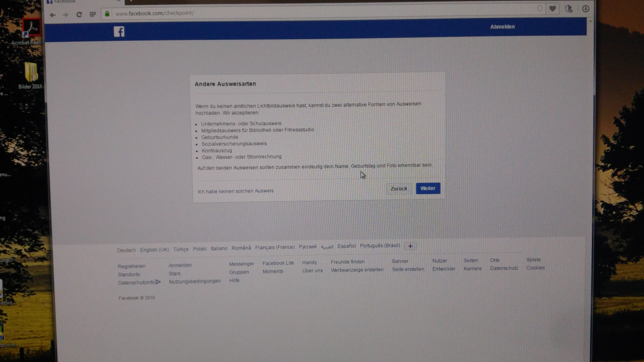
Task: Switch language to English (UK)
Action: (x=155, y=250)
